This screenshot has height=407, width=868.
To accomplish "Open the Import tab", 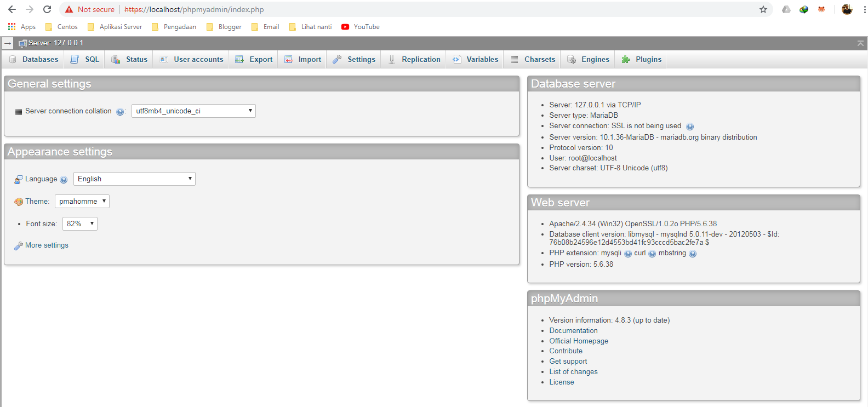I will point(302,59).
